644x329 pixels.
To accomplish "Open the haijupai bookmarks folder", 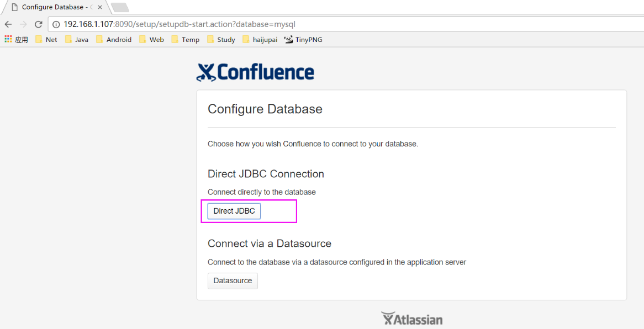I will (x=260, y=39).
